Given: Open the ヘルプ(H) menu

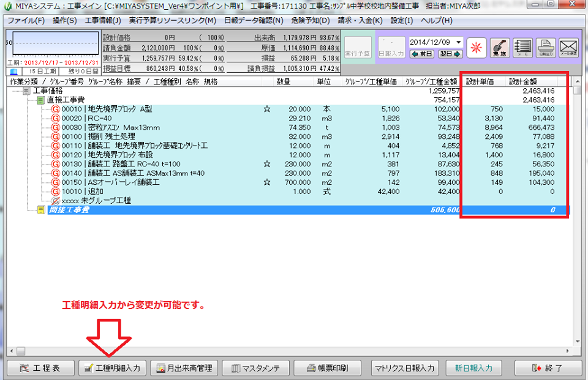Looking at the screenshot, I should click(437, 21).
